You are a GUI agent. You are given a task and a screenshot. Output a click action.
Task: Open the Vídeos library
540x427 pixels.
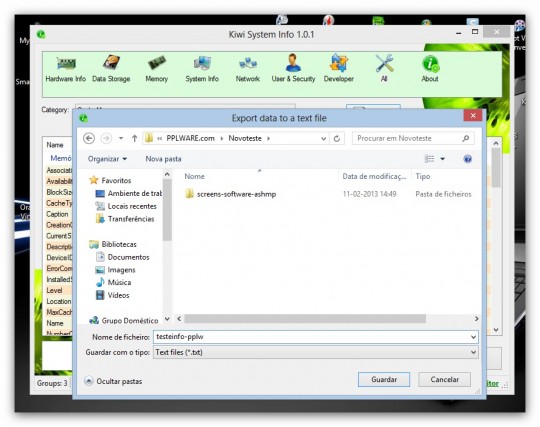[x=113, y=295]
